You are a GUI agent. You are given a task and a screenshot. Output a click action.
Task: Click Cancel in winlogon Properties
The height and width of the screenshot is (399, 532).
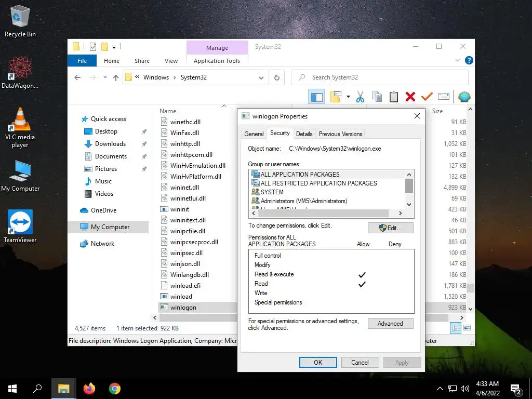[360, 362]
